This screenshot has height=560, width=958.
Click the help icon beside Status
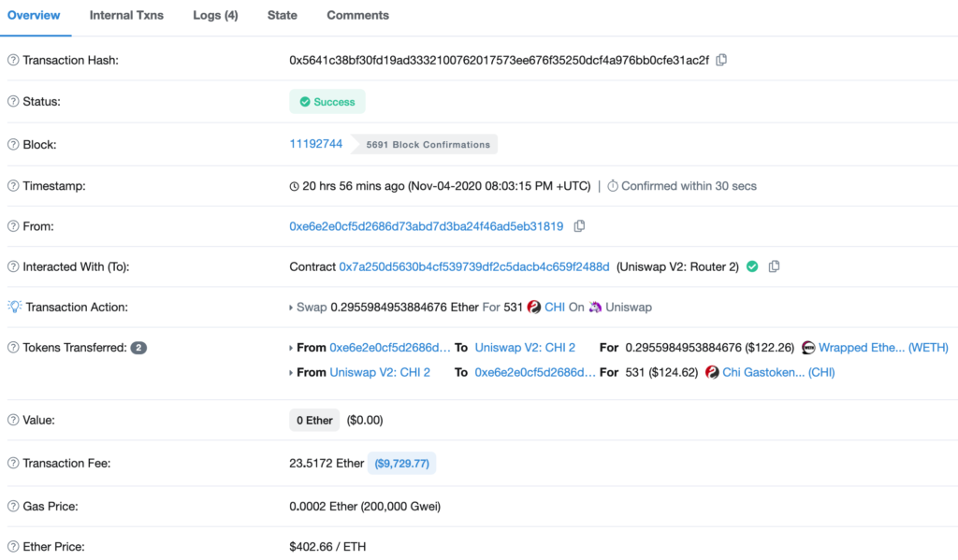coord(13,101)
